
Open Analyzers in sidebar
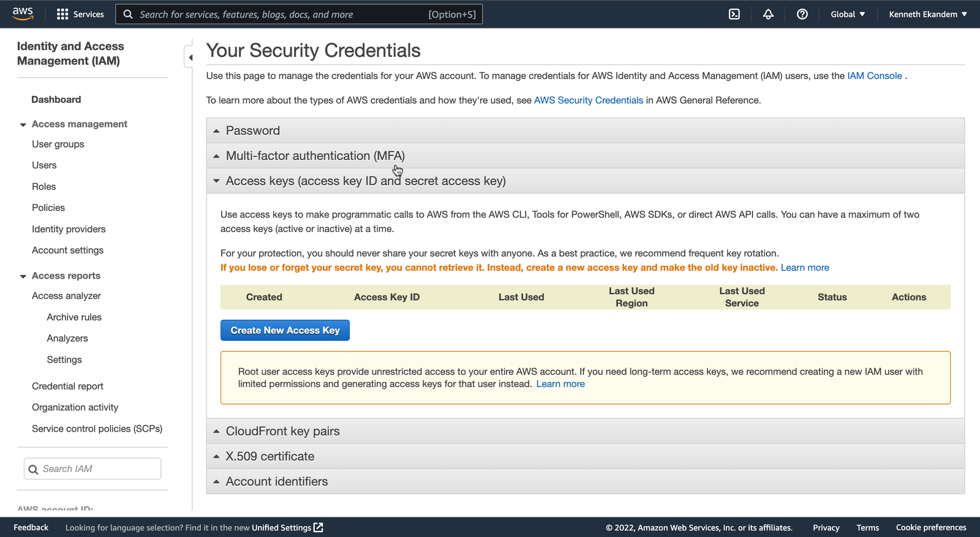[x=67, y=338]
